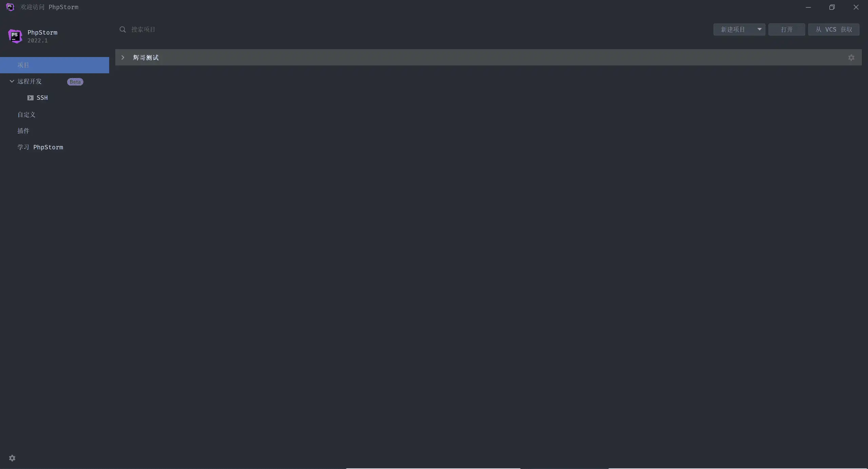Click the gear icon on the 辉哥测试 group row
The image size is (868, 469).
pyautogui.click(x=851, y=58)
